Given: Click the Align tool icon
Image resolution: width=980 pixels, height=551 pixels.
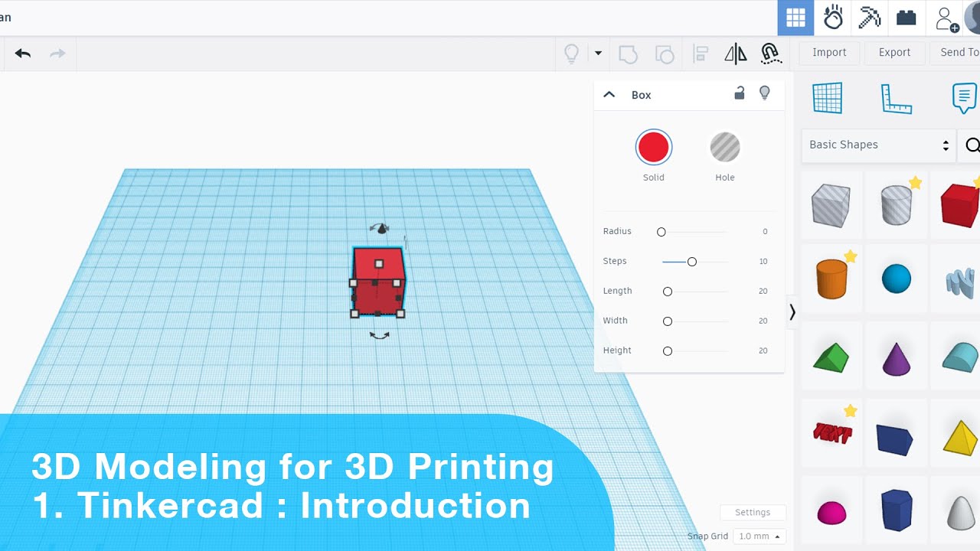Looking at the screenshot, I should (701, 54).
